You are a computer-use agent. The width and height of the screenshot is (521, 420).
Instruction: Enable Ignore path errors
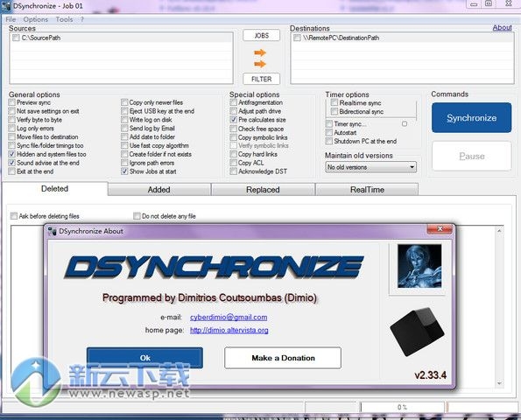pyautogui.click(x=124, y=163)
